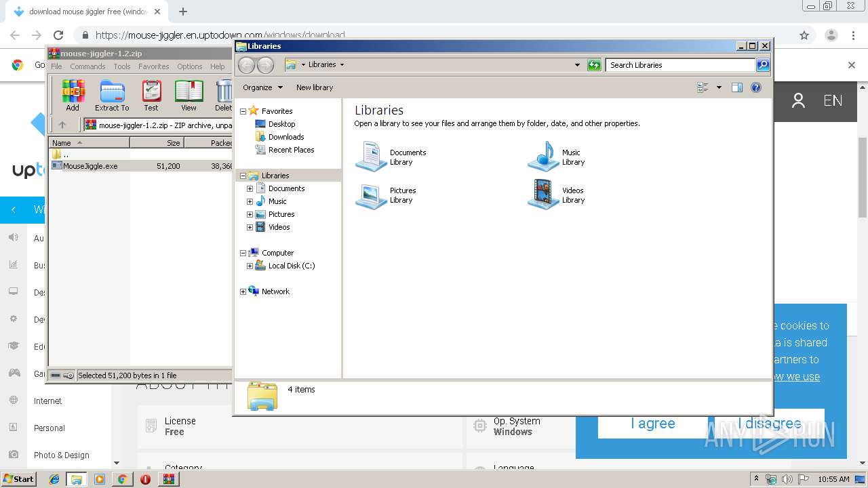Click the Test archive icon in WinRAR
Viewport: 868px width, 488px height.
click(151, 95)
